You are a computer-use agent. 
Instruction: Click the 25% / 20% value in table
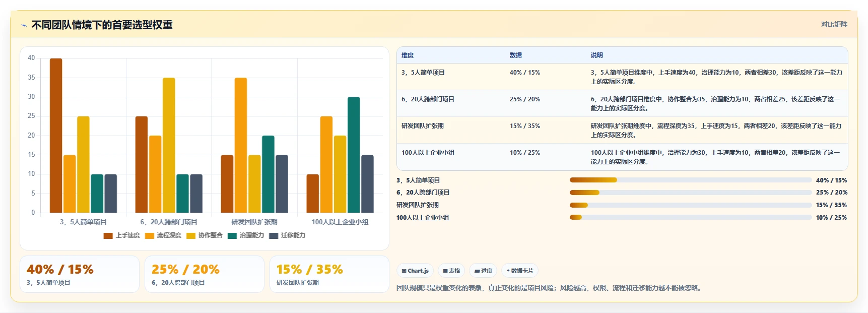point(524,99)
